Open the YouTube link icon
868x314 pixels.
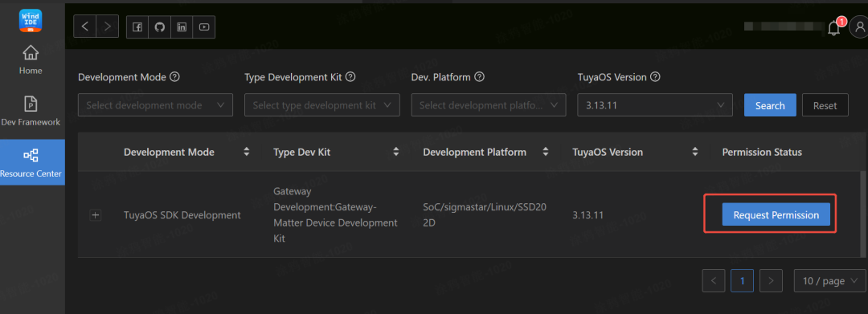click(203, 27)
